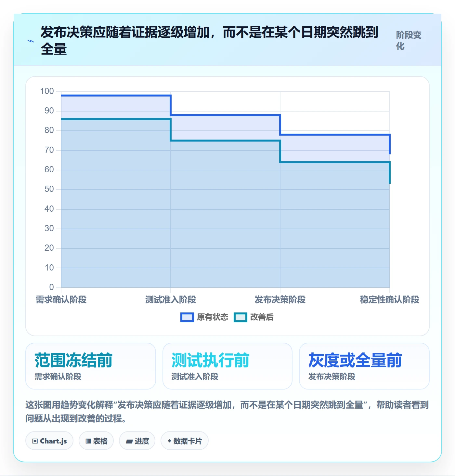Click the 50 value on the y-axis
The image size is (455, 476).
49,189
